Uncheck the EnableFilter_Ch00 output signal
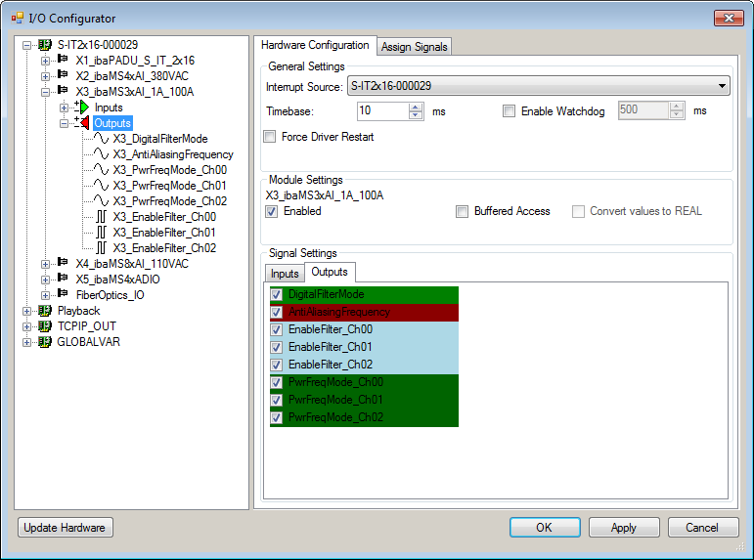The width and height of the screenshot is (754, 560). click(x=276, y=329)
